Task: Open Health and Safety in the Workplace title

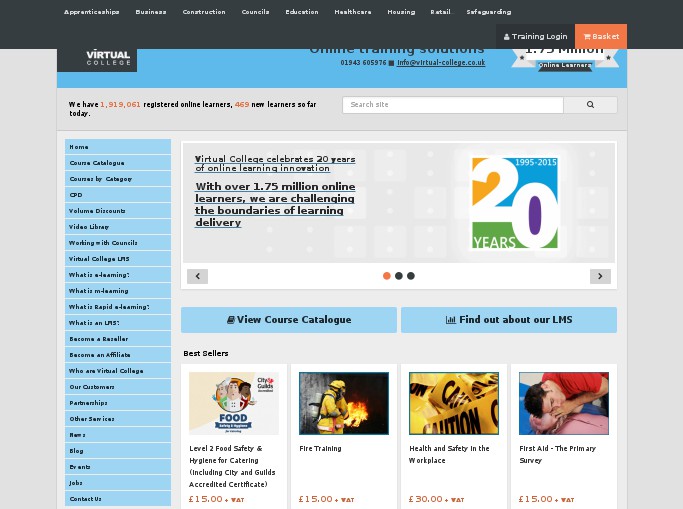Action: click(x=449, y=455)
